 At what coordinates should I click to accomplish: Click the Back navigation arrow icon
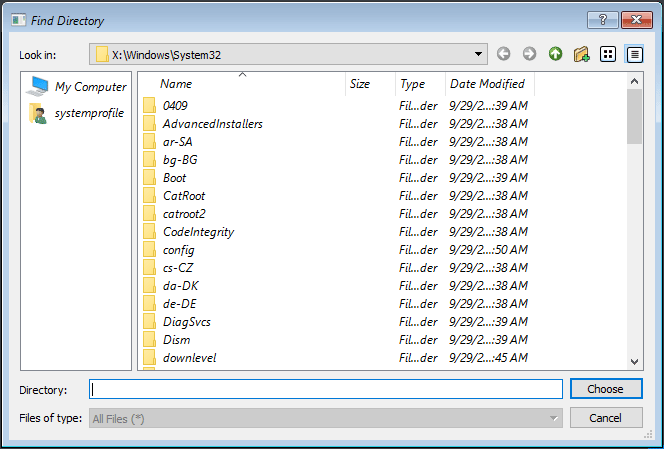(503, 54)
